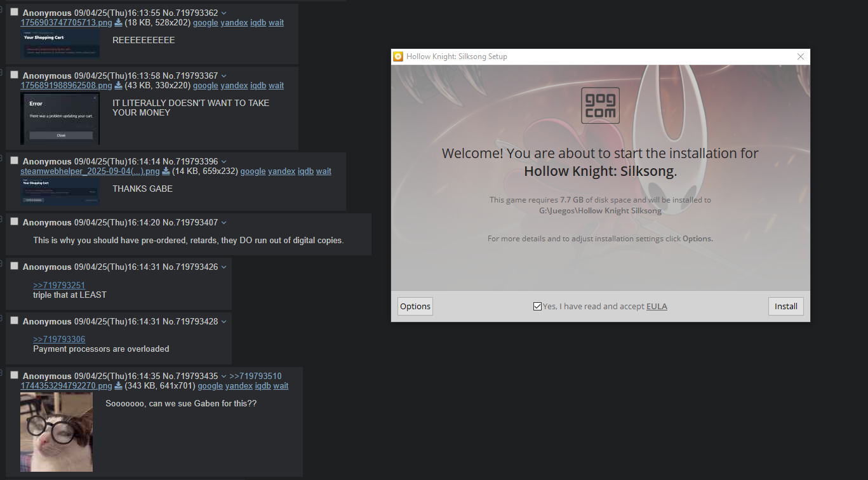Click the text 'triple that at LEAST'
This screenshot has width=868, height=480.
(70, 295)
